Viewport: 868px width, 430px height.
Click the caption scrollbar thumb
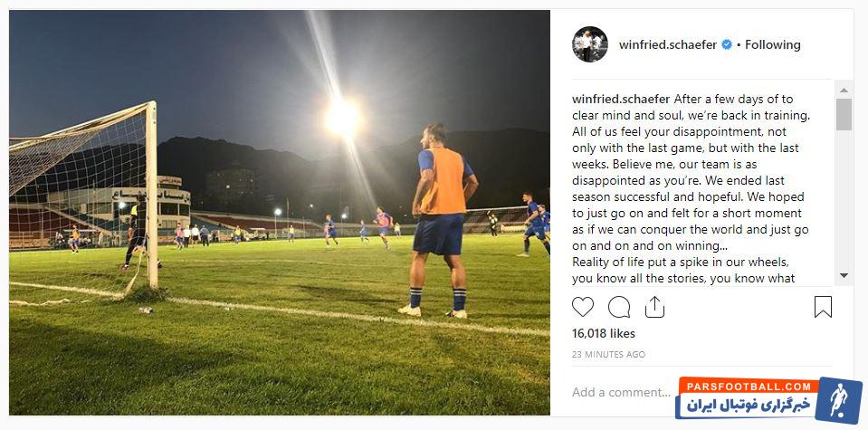point(844,115)
